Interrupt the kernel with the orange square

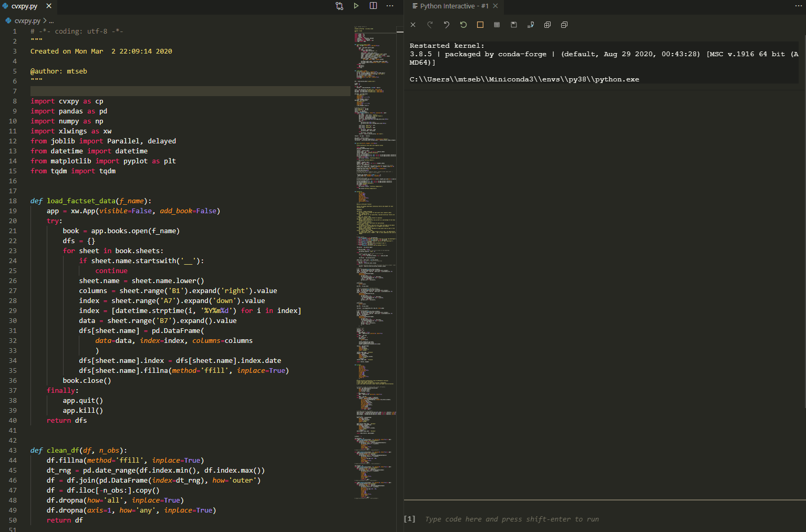point(480,24)
